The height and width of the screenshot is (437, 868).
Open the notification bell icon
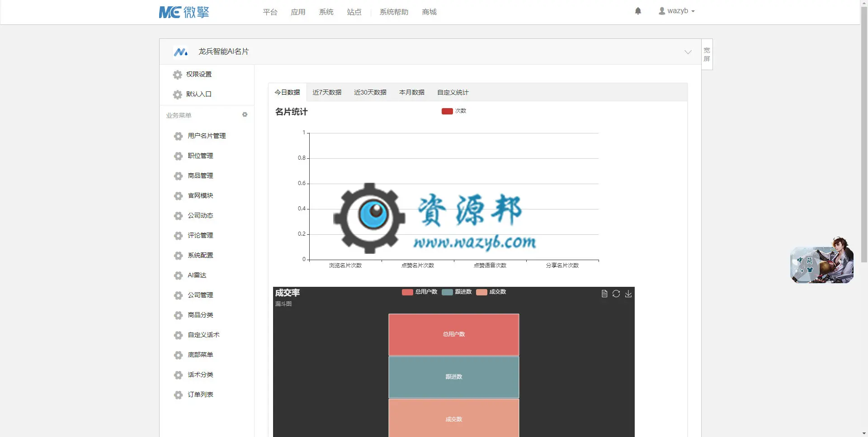(638, 11)
